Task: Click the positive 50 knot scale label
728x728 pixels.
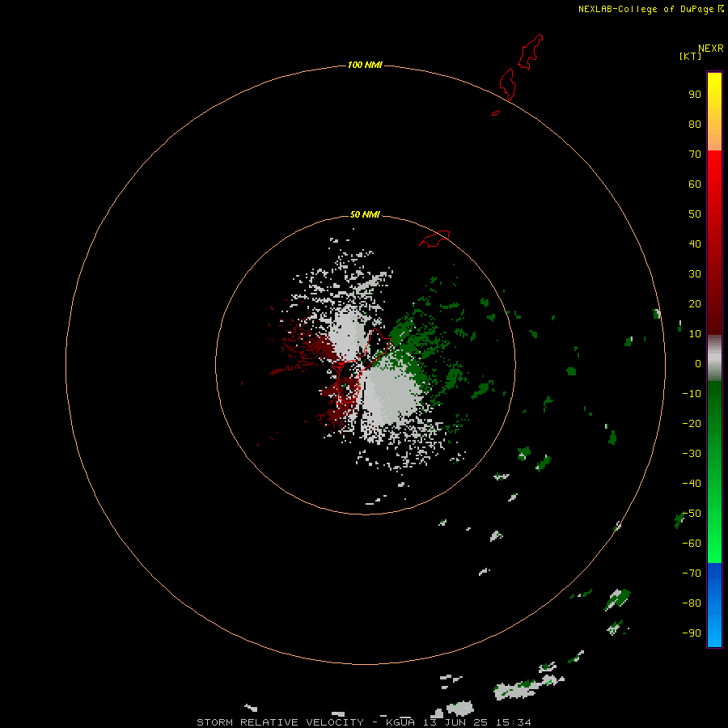Action: [695, 214]
